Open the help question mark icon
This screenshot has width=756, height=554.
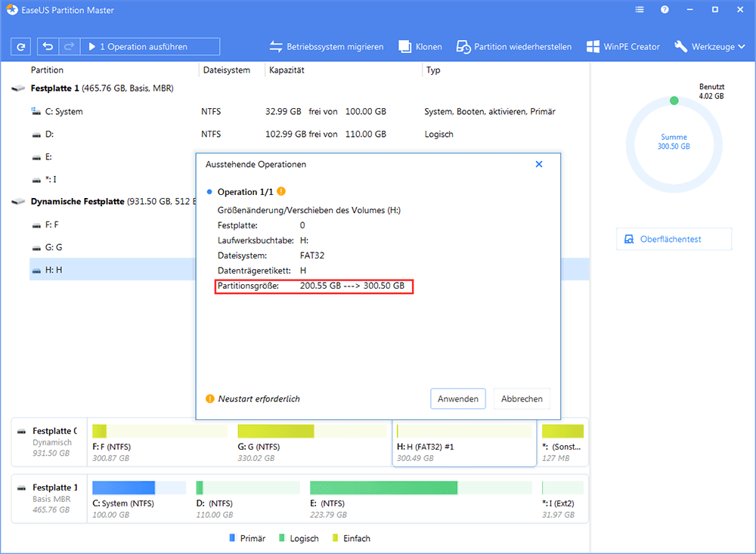[665, 10]
